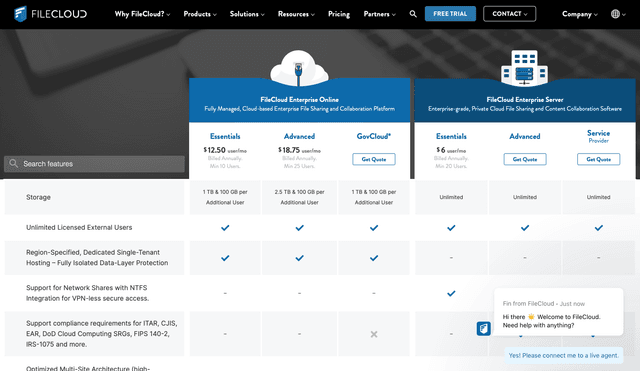Click Unlimited storage cell under Server Essentials

[x=451, y=197]
